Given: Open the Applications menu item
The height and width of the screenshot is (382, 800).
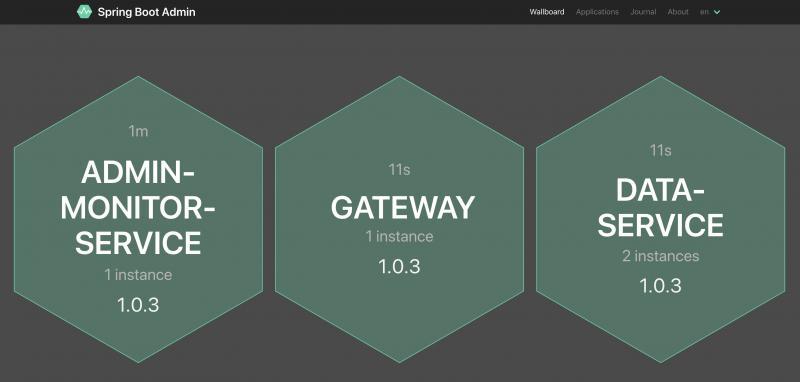Looking at the screenshot, I should click(597, 12).
